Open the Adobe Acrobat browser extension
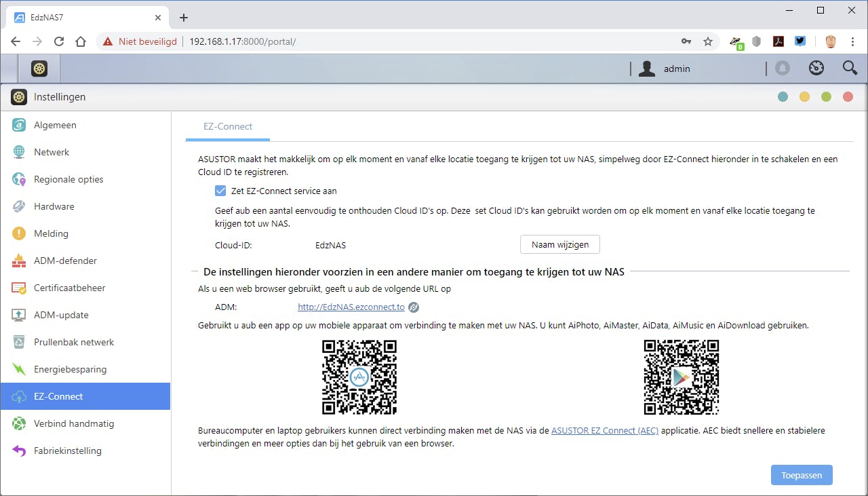 click(779, 41)
